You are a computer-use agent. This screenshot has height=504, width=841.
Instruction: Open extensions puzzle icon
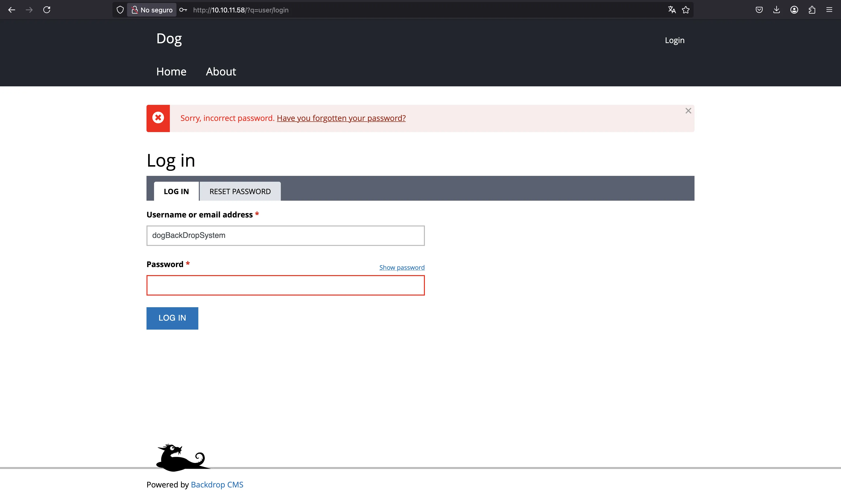812,10
